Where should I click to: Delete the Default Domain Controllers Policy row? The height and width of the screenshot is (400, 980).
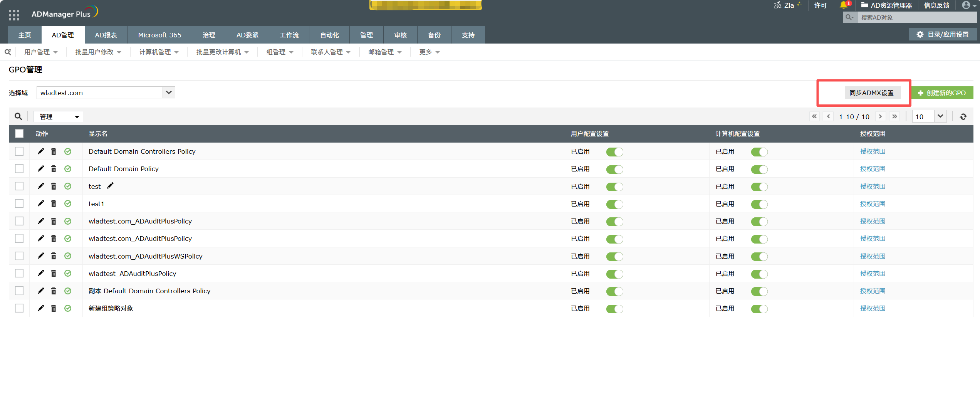click(54, 151)
